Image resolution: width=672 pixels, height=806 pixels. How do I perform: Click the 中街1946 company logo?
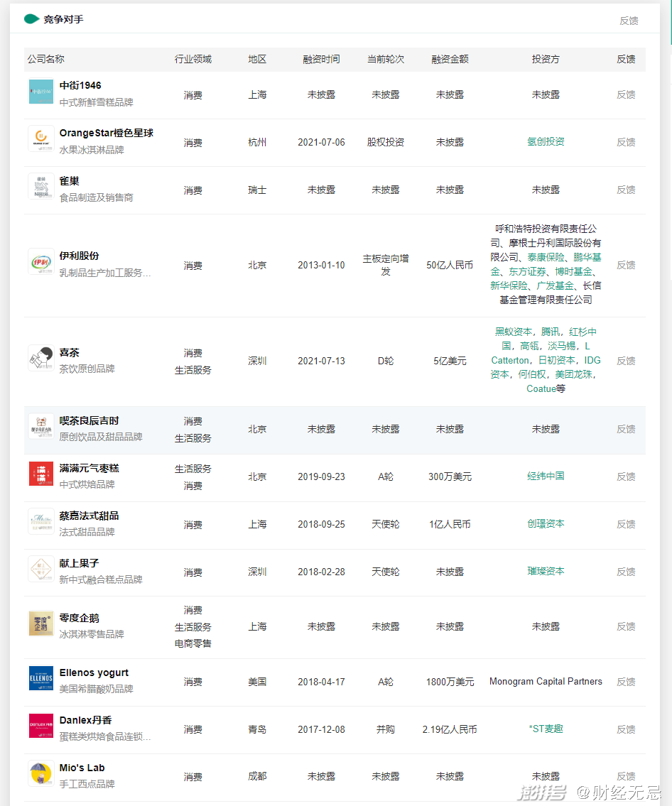coord(41,92)
